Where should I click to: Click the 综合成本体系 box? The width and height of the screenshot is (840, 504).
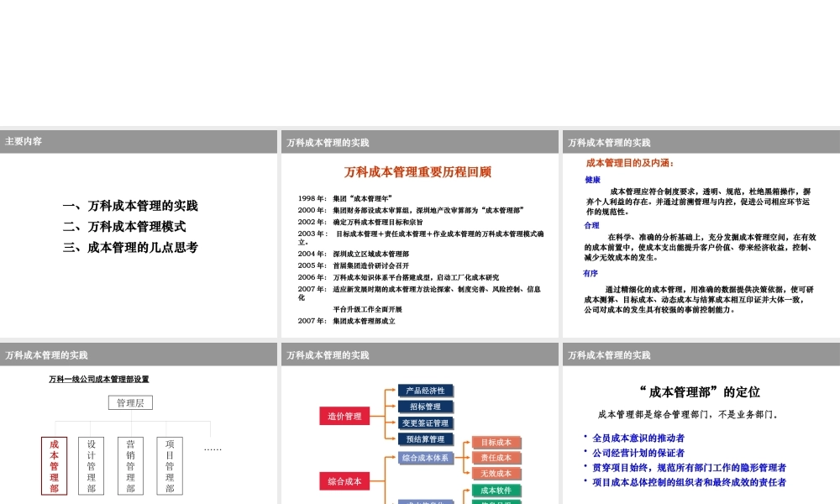coord(425,458)
